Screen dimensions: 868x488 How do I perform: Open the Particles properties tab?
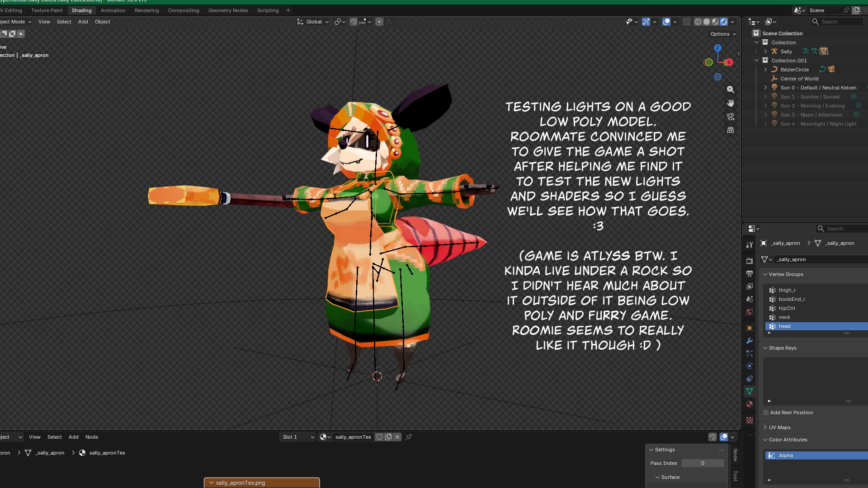pos(750,353)
